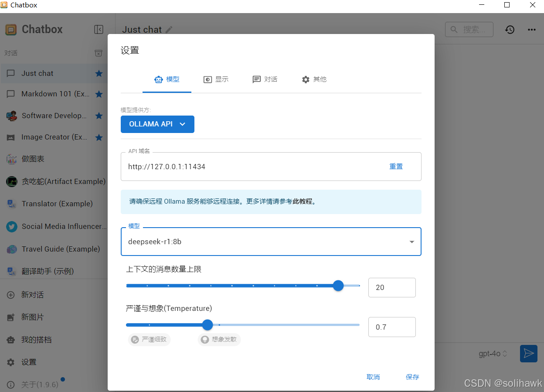
Task: Open chat history via the clock icon
Action: pyautogui.click(x=510, y=30)
